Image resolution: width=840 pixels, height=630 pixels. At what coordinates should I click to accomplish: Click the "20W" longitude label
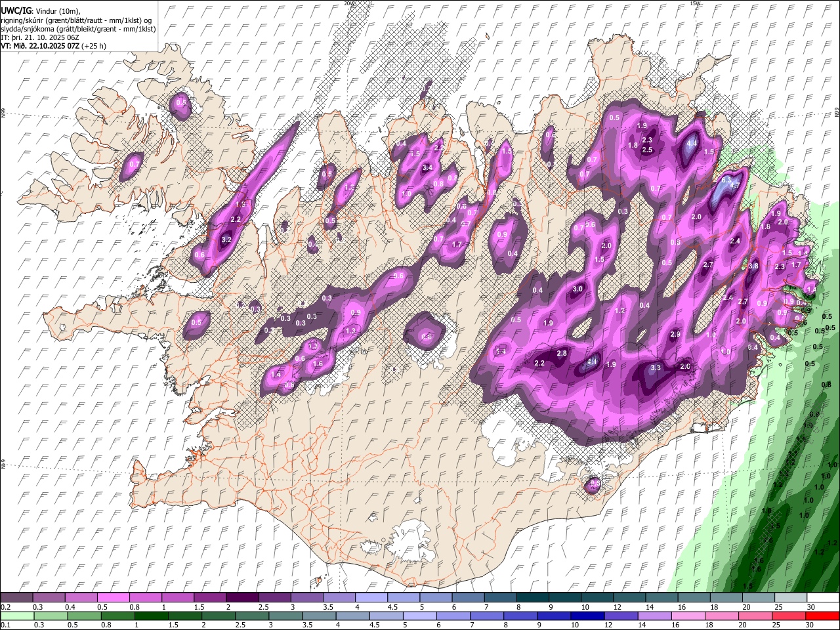coord(349,3)
